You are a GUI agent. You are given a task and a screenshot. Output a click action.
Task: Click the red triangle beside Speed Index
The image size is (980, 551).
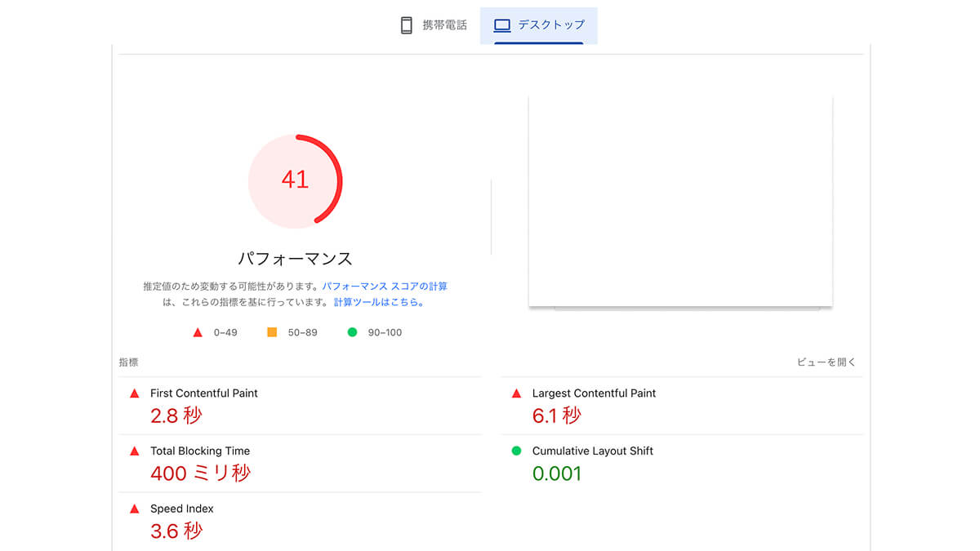tap(135, 509)
